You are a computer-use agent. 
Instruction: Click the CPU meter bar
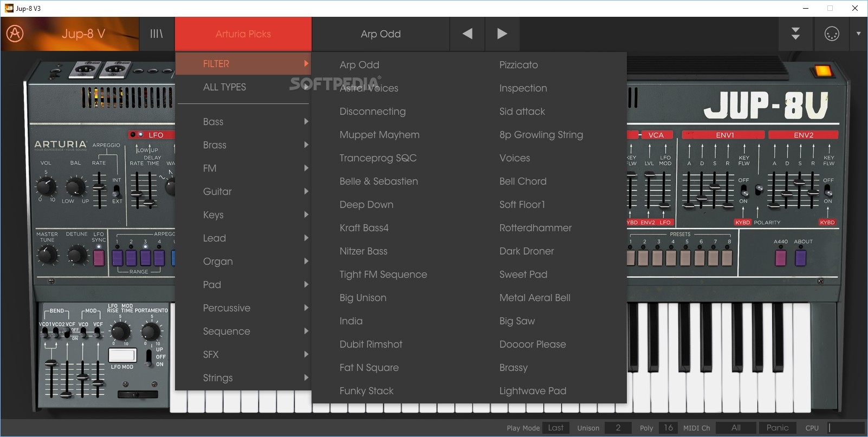click(x=846, y=427)
